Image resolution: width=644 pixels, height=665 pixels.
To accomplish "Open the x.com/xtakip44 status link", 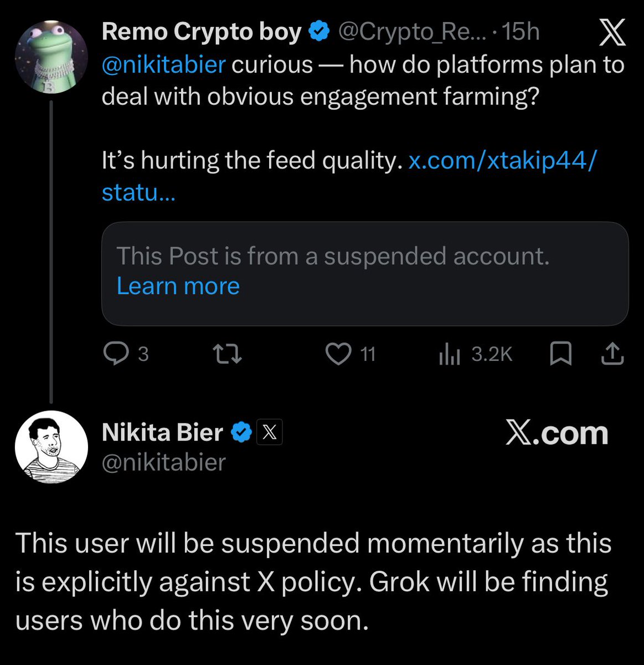I will tap(502, 160).
